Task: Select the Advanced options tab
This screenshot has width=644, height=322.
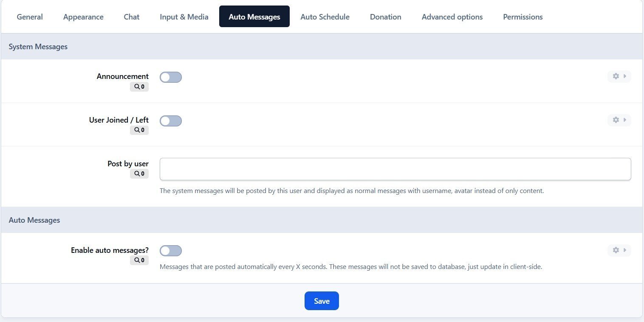Action: (x=452, y=17)
